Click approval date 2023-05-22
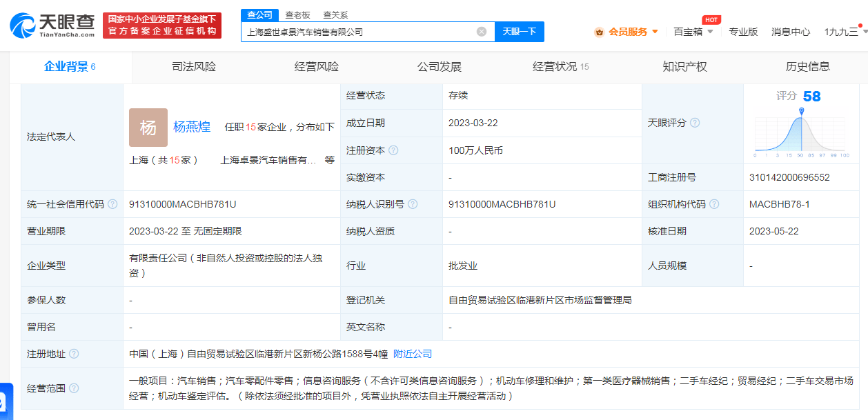The image size is (868, 420). pos(774,231)
